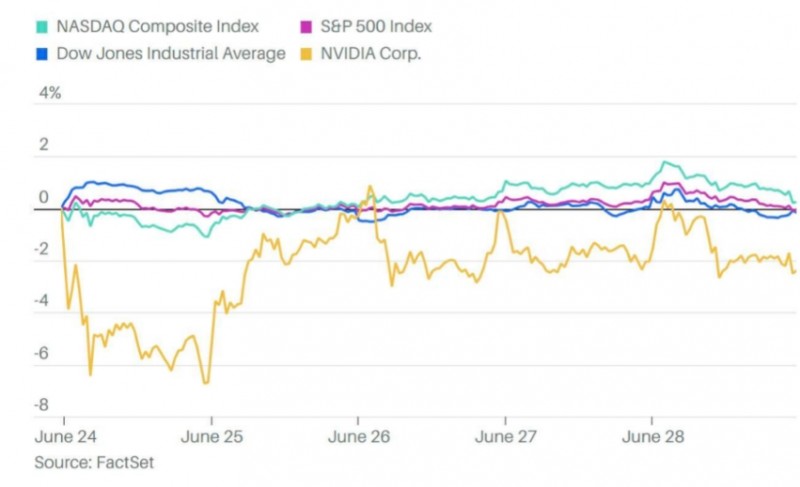Click the June 26 date label
Image resolution: width=800 pixels, height=487 pixels.
click(359, 437)
